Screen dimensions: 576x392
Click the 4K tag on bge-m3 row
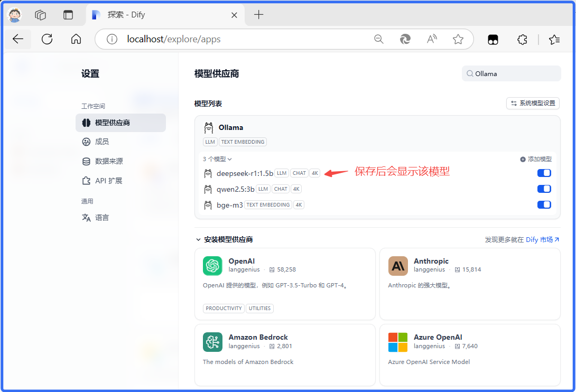pos(299,204)
